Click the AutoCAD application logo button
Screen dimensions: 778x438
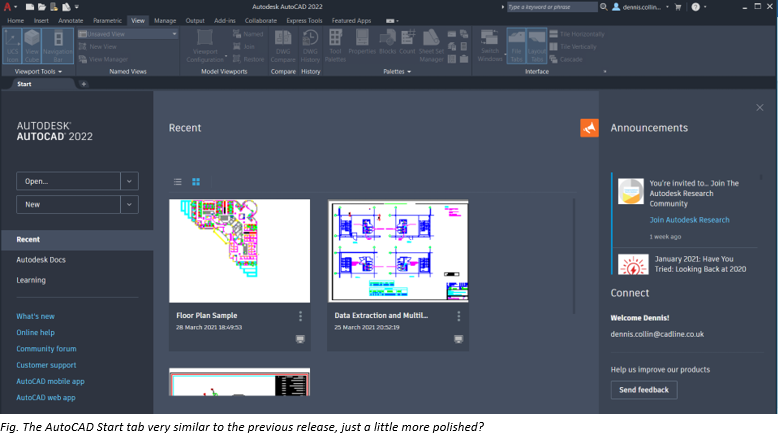coord(7,7)
